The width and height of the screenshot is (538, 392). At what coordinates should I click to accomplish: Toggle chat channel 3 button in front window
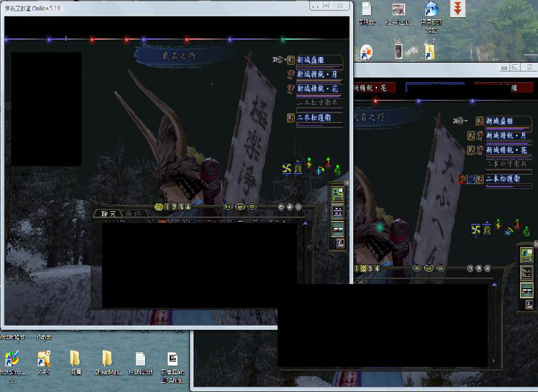181,207
